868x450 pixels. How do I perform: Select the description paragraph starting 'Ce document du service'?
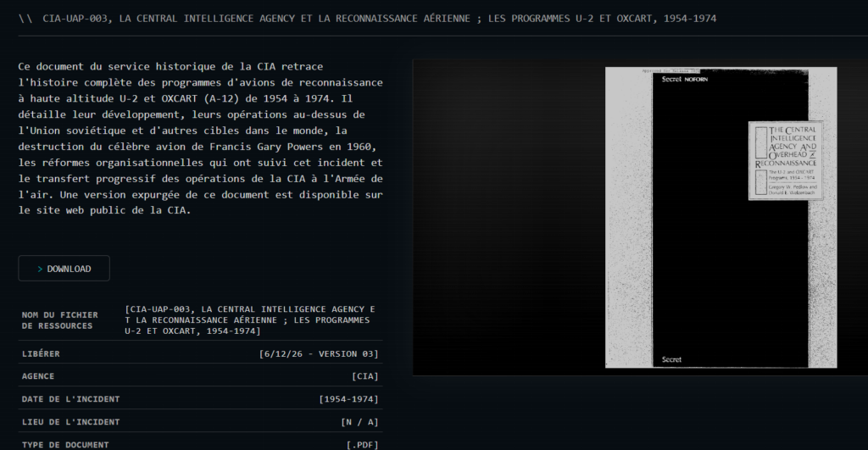pos(200,138)
